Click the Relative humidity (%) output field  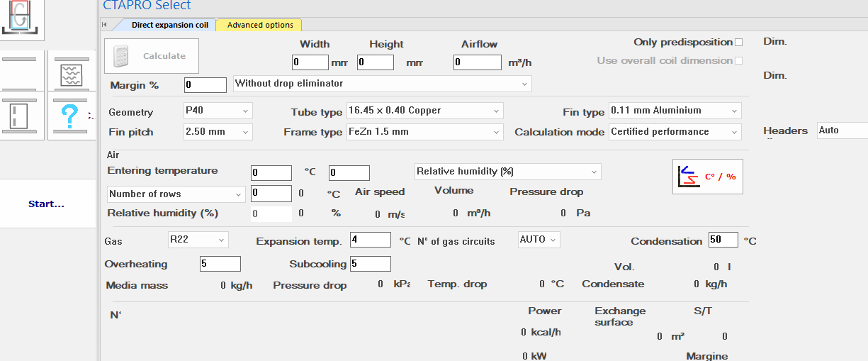271,213
